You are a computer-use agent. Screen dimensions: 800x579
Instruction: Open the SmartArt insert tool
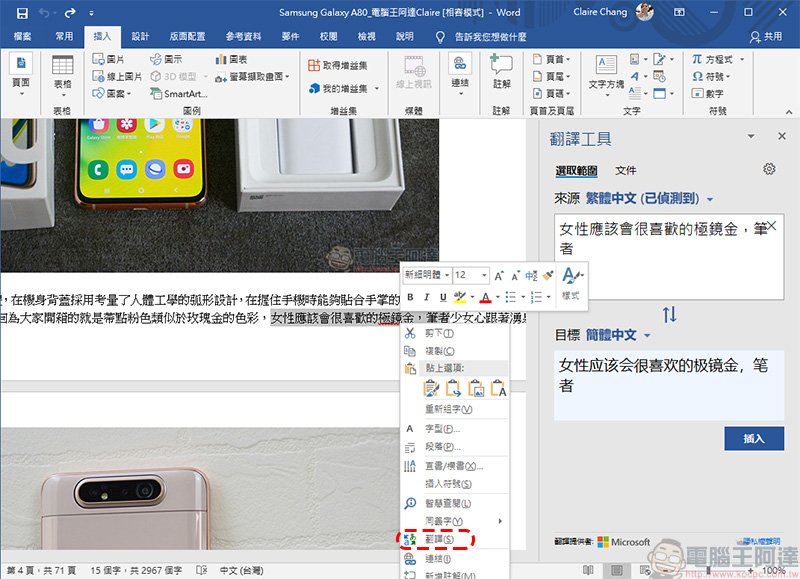pyautogui.click(x=178, y=93)
